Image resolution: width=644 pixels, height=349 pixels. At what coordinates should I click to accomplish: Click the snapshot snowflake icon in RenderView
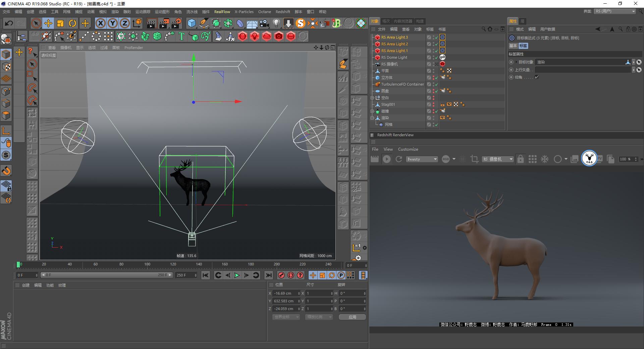[545, 159]
